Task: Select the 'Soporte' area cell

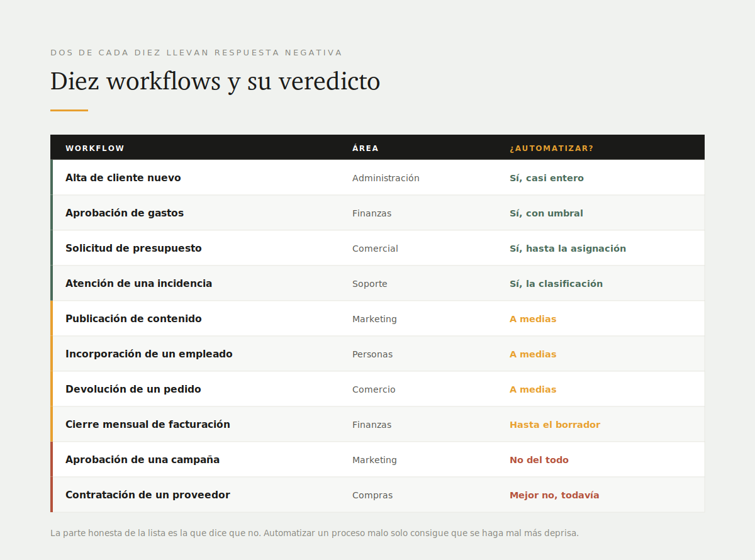Action: pyautogui.click(x=370, y=284)
